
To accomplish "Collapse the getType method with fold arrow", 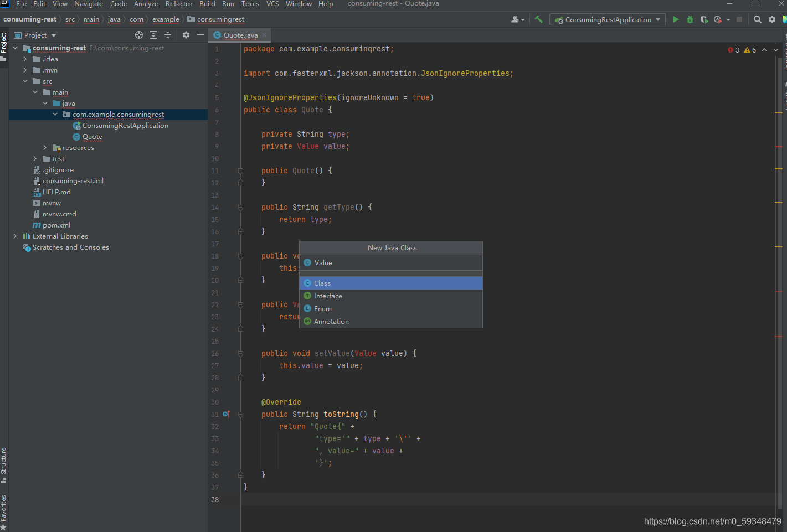I will click(x=240, y=208).
